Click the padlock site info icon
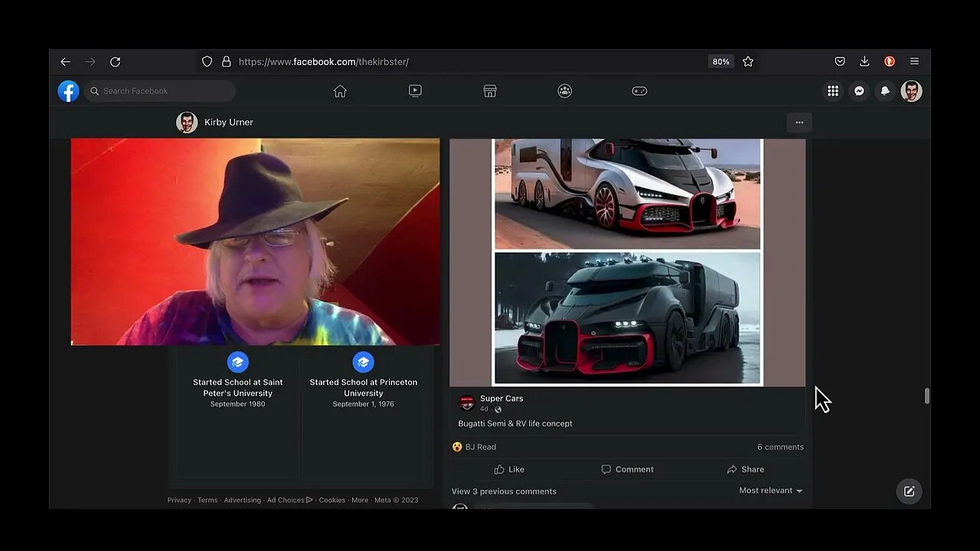The width and height of the screenshot is (980, 551). coord(226,61)
